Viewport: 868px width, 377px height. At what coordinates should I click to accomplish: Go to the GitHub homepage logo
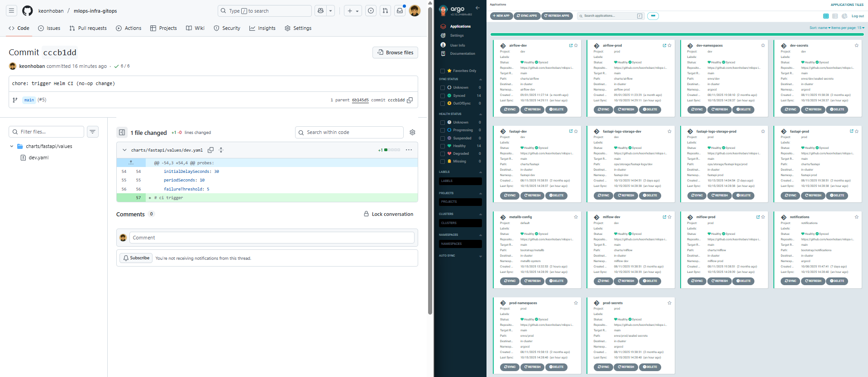pos(28,10)
